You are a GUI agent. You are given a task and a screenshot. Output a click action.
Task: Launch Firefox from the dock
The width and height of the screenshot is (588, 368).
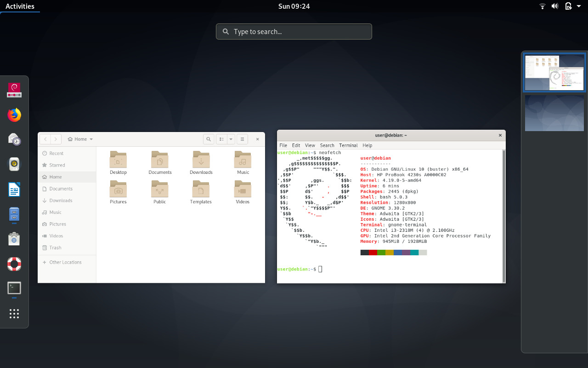(14, 115)
